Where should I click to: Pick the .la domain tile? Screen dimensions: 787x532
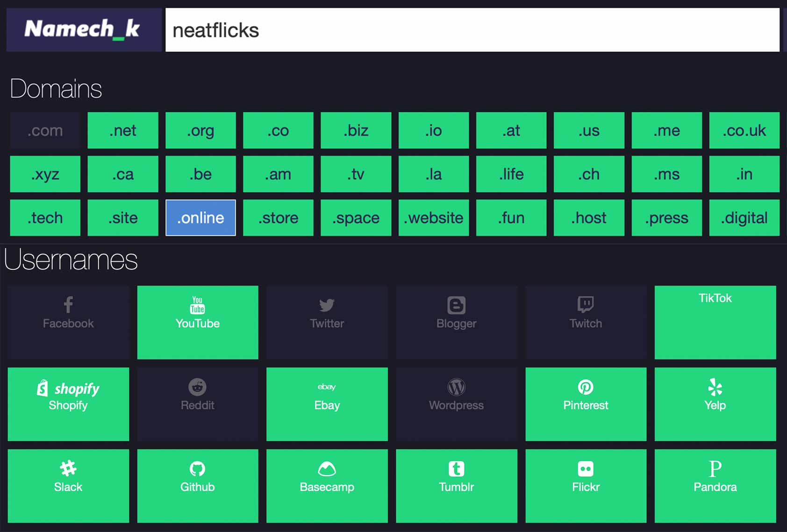[x=434, y=174]
